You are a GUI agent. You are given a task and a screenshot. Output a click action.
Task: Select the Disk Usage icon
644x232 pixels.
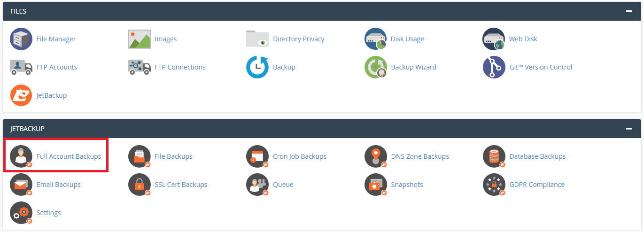coord(376,39)
